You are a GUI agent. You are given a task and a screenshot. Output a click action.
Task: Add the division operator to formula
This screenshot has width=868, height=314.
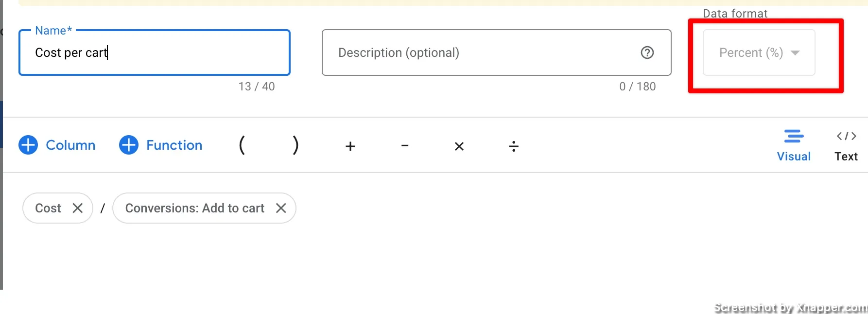(x=514, y=146)
